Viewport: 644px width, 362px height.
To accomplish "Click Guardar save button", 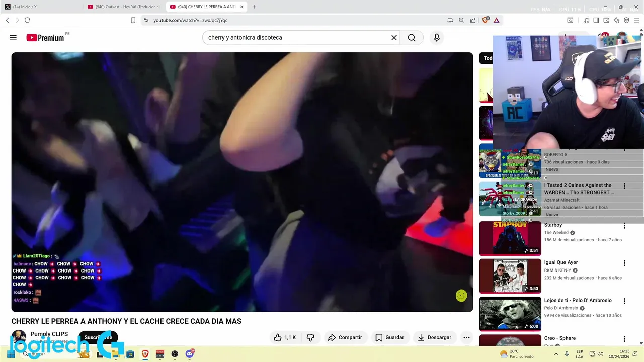I will tap(390, 337).
